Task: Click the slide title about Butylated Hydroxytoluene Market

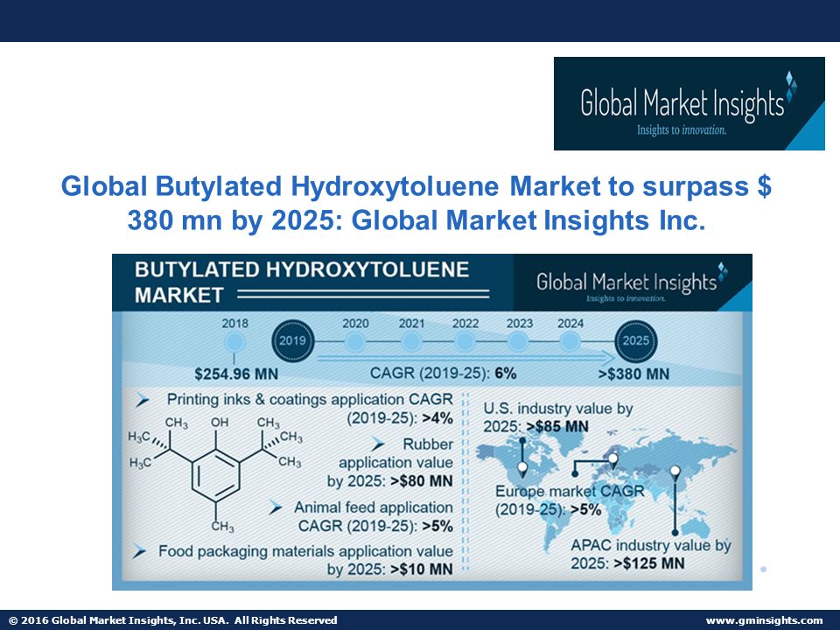Action: (x=416, y=203)
